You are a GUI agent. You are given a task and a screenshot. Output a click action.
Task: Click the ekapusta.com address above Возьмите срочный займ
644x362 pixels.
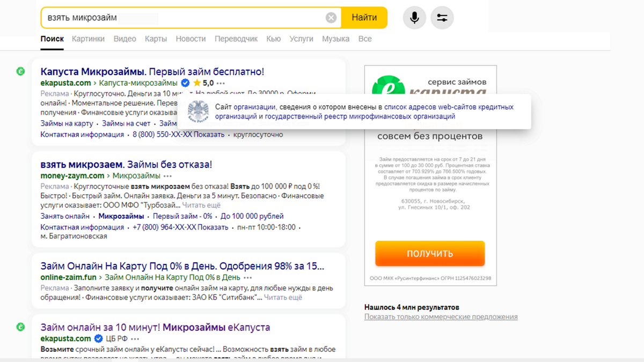click(65, 339)
